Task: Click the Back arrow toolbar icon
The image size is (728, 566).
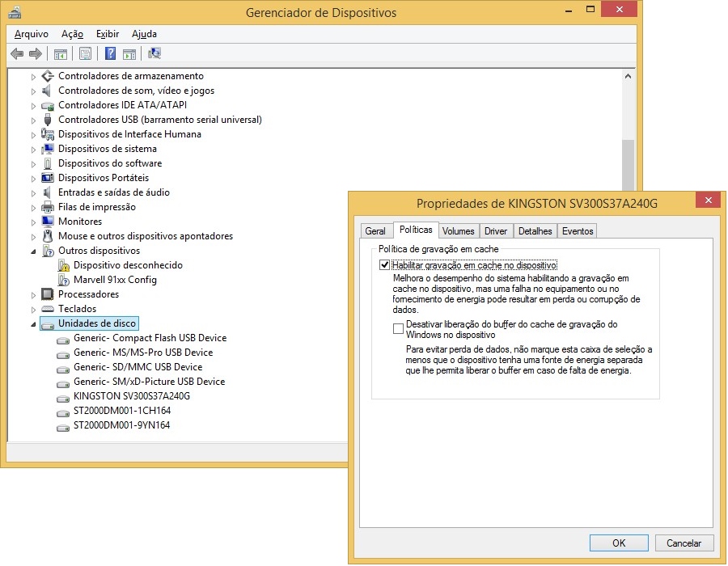Action: coord(17,54)
